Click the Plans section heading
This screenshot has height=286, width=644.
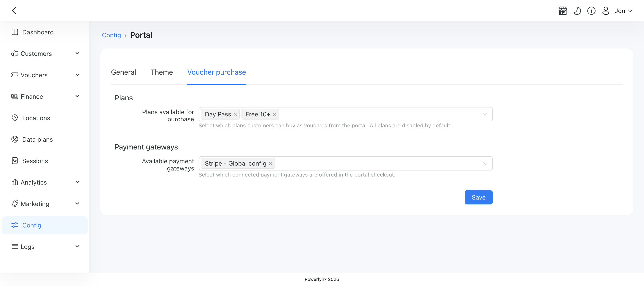123,98
